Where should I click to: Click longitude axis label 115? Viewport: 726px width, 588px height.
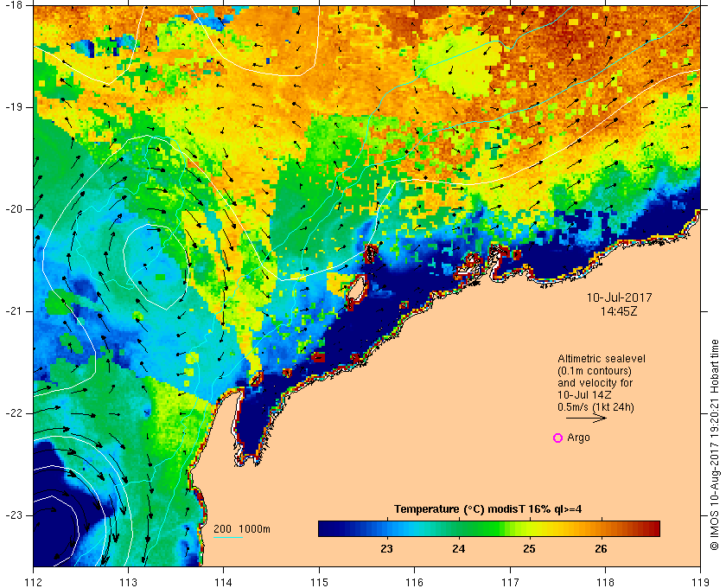319,581
